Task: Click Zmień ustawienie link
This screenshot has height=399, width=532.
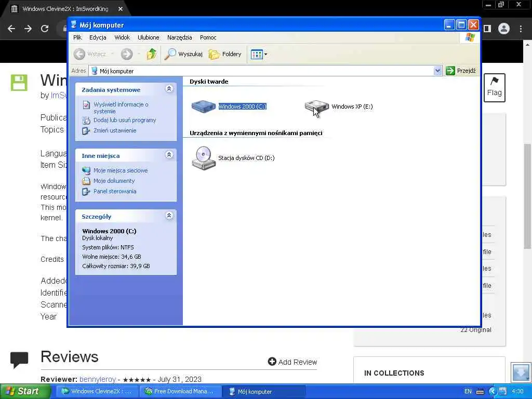Action: (x=115, y=130)
